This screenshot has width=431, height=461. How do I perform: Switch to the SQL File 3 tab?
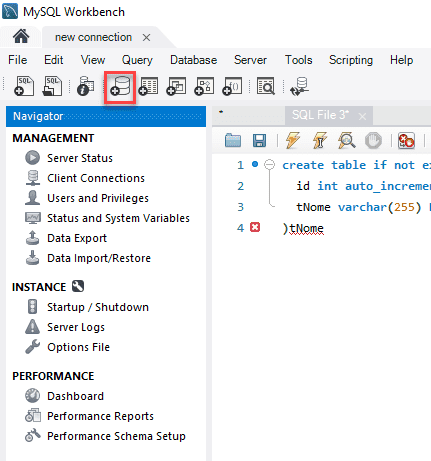pyautogui.click(x=320, y=115)
